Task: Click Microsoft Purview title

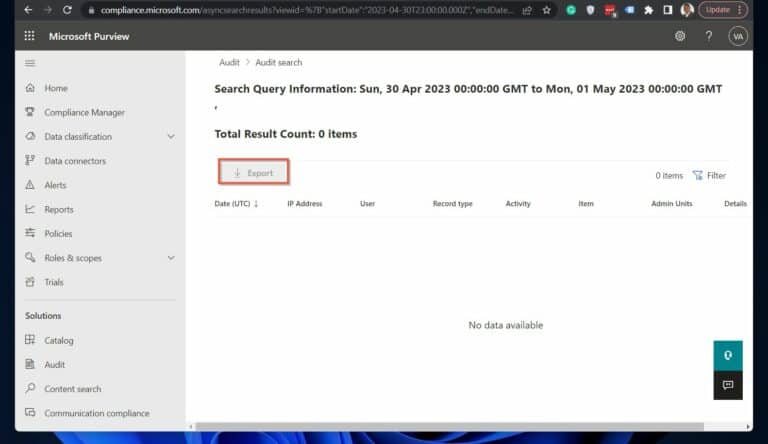Action: point(89,36)
